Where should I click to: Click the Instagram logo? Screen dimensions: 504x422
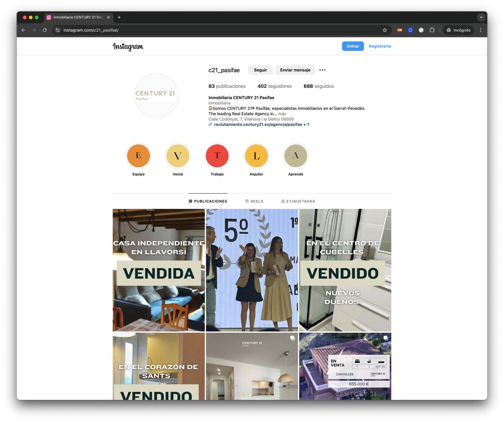(128, 46)
